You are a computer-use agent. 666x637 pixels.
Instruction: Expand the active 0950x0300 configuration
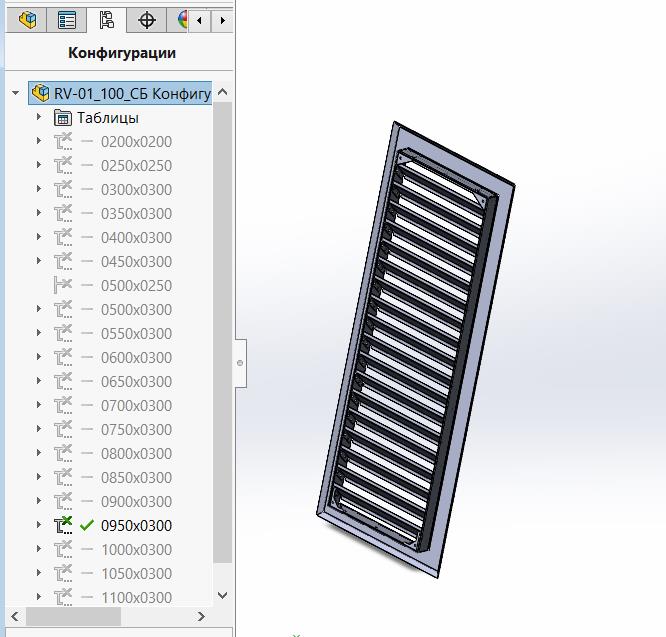click(x=39, y=524)
